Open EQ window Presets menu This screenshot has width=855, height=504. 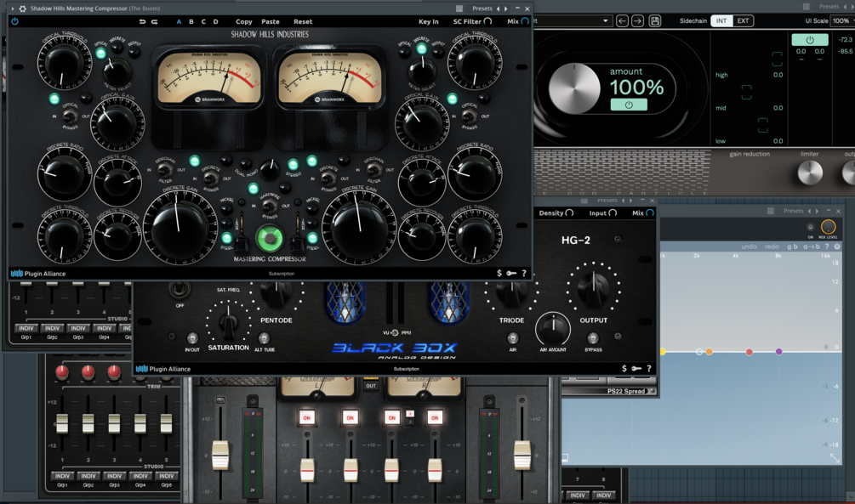pos(794,211)
